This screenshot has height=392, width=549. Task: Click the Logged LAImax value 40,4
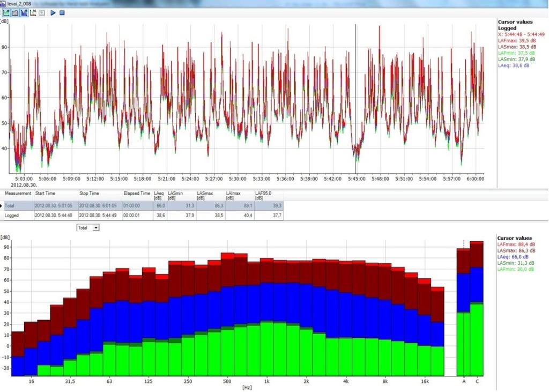point(240,216)
